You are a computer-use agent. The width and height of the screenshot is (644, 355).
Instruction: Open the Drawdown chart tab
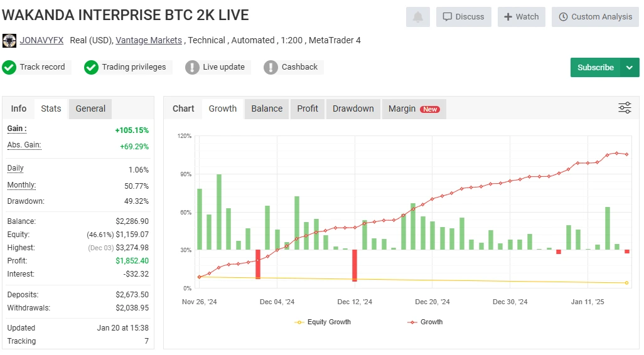353,109
